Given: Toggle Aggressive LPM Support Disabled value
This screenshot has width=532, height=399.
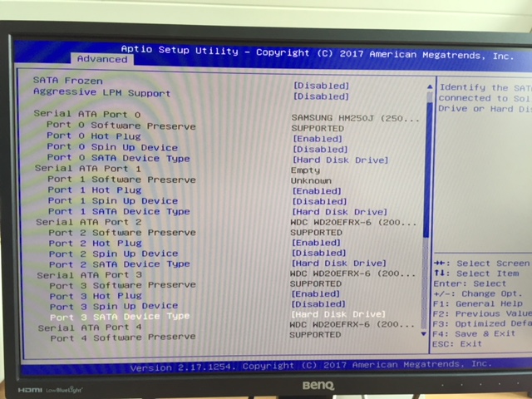Looking at the screenshot, I should (321, 96).
